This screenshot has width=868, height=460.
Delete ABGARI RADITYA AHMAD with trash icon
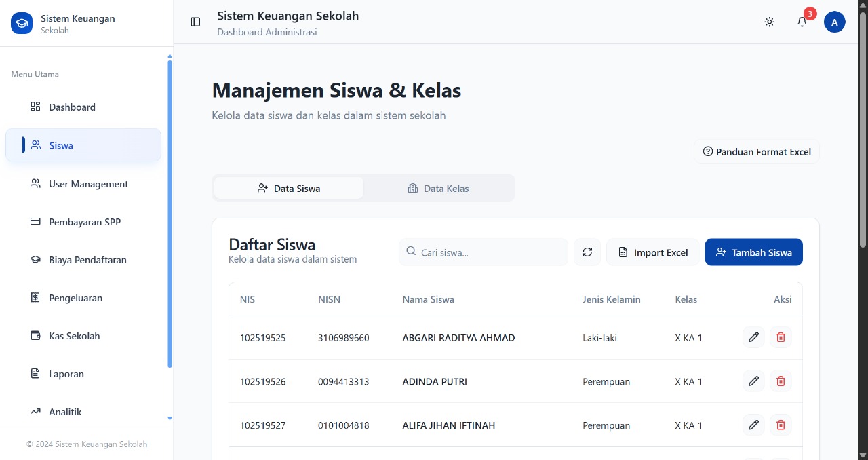[x=781, y=337]
